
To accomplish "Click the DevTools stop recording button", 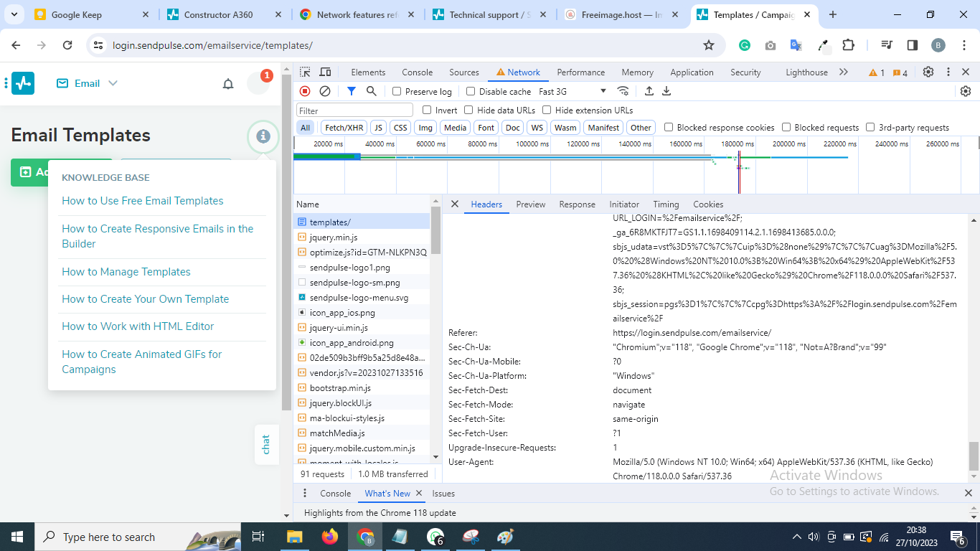I will pos(305,91).
